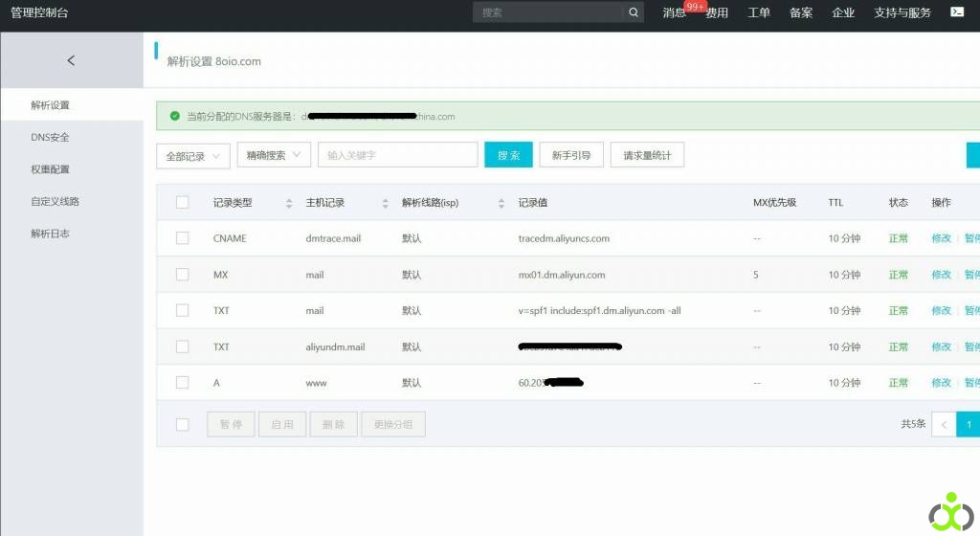Click the 输入关键字 keyword input field

397,155
